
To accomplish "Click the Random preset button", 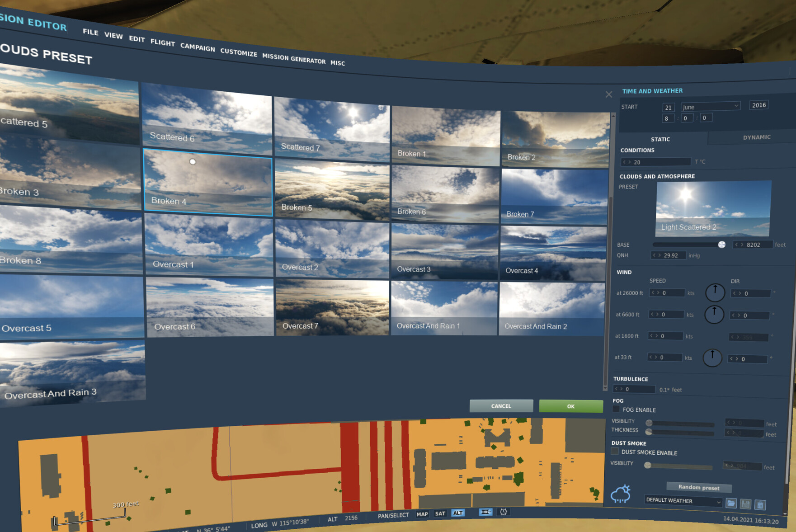I will 698,487.
